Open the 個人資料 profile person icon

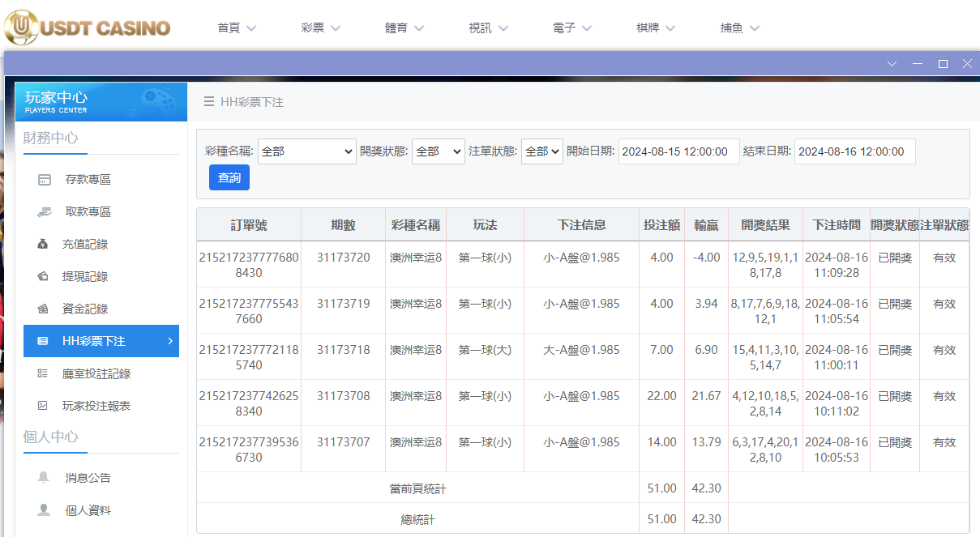point(44,509)
